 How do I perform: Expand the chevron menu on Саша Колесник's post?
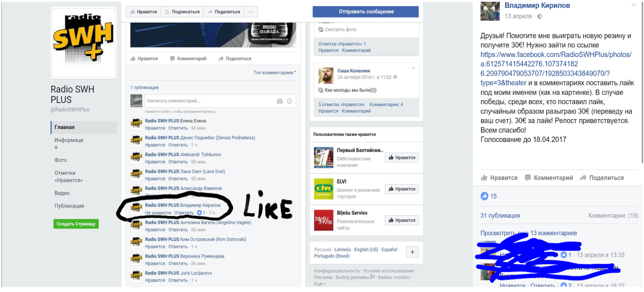413,68
